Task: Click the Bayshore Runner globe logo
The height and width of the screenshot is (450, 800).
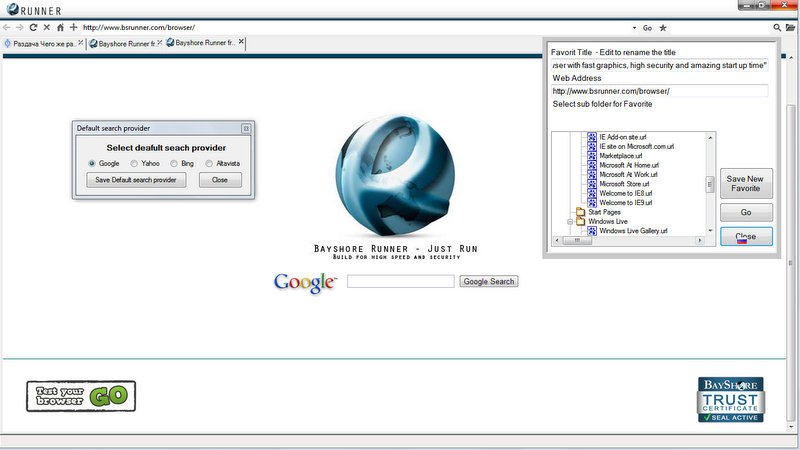Action: (395, 176)
